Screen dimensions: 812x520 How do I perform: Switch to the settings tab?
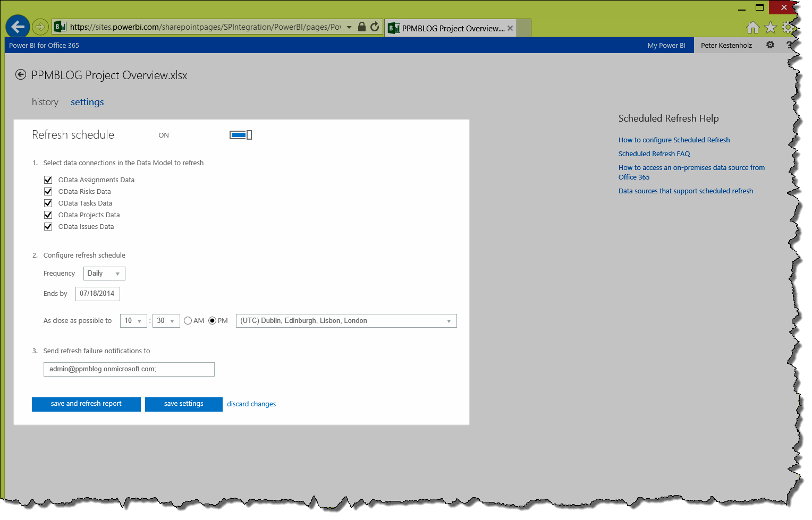[87, 102]
